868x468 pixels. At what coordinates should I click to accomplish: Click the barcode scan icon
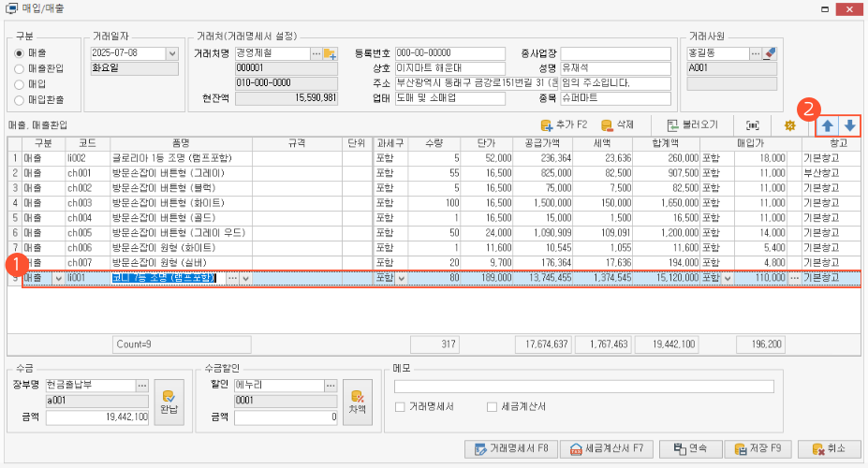pyautogui.click(x=753, y=125)
